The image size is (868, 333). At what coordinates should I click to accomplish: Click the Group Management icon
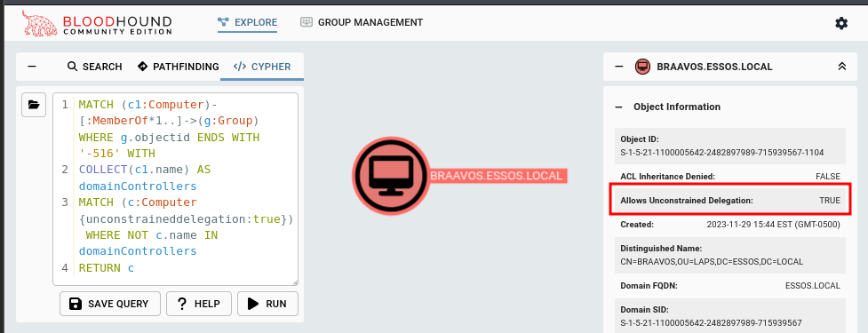click(307, 22)
